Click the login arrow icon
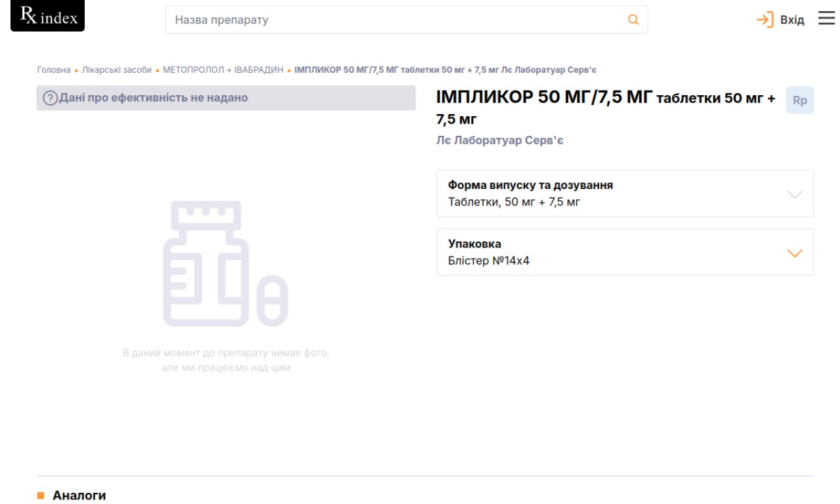840x504 pixels. (765, 20)
